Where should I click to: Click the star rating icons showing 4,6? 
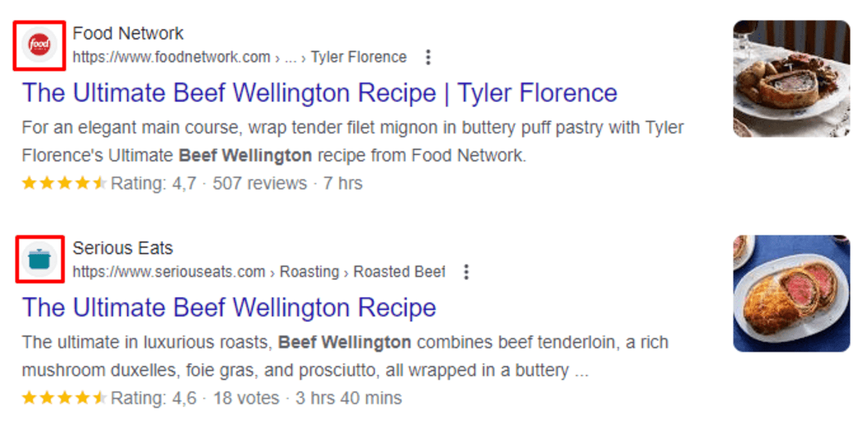[x=64, y=398]
